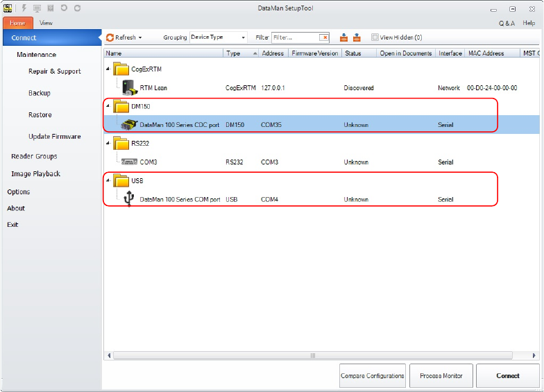
Task: Click the Process Monitor button
Action: [x=441, y=376]
